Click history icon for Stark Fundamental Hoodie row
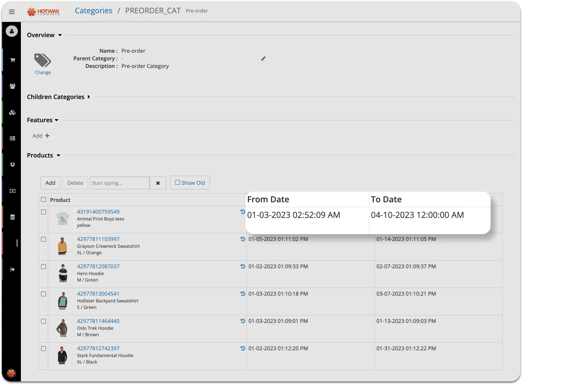Viewport: 563px width, 392px height. 243,348
